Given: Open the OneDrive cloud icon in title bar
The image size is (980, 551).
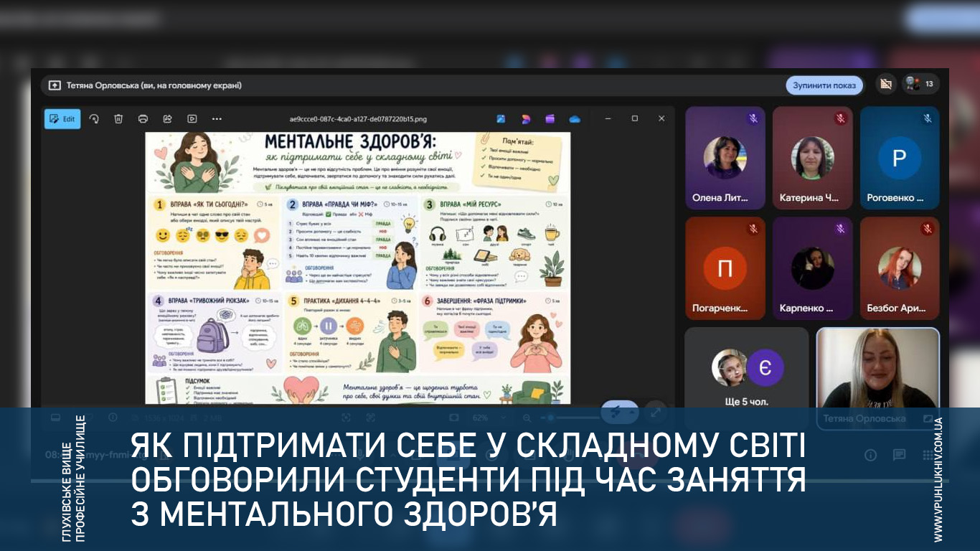Looking at the screenshot, I should click(575, 119).
